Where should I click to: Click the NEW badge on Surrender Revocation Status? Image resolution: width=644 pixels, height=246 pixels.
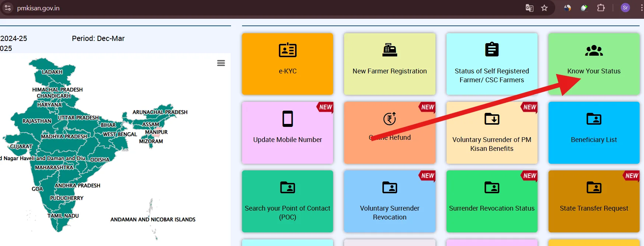[529, 176]
